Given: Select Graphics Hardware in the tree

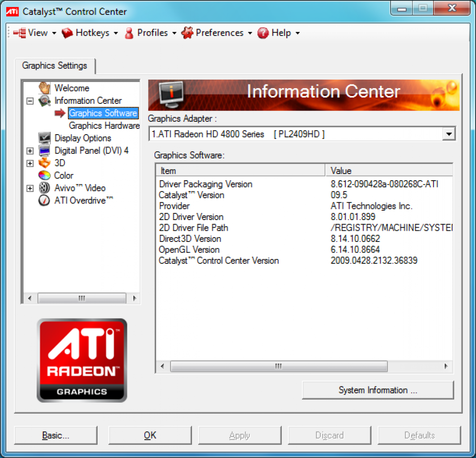Looking at the screenshot, I should (x=104, y=126).
